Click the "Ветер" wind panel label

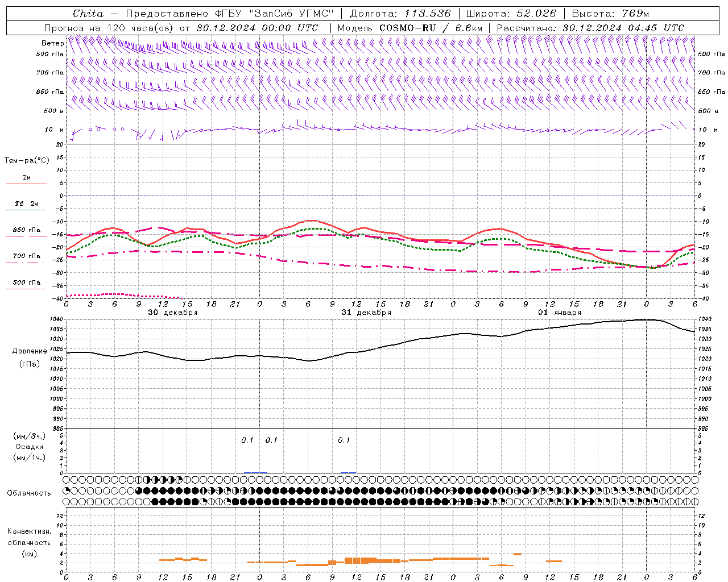coord(53,43)
